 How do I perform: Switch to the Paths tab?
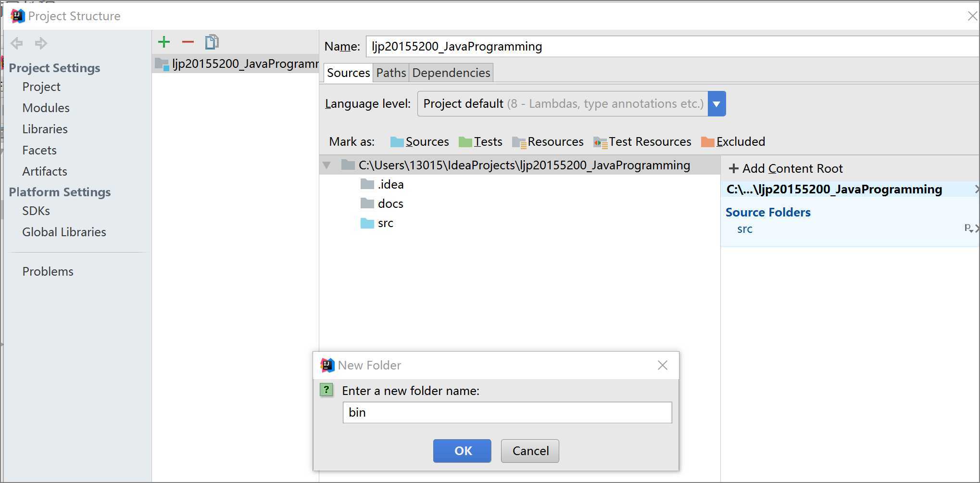coord(391,73)
